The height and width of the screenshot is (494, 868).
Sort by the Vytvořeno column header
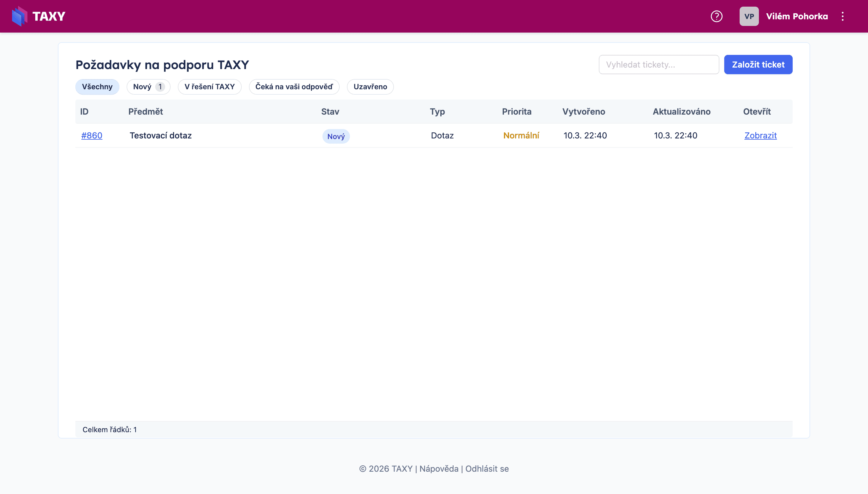(583, 112)
